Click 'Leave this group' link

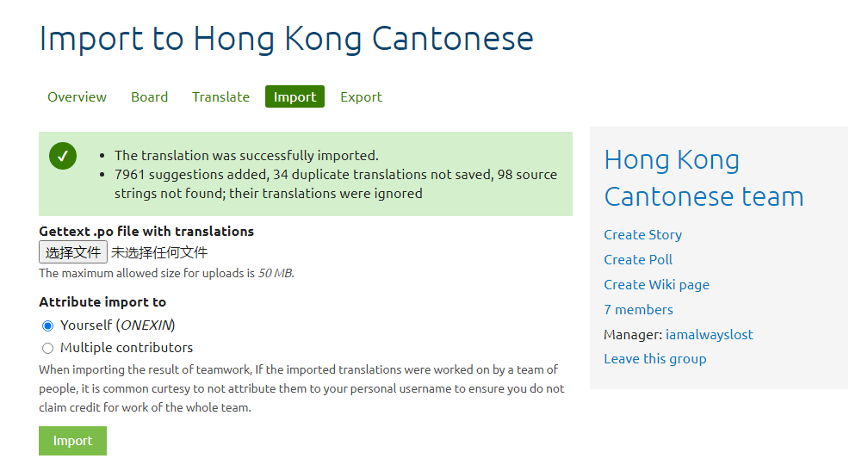click(654, 358)
